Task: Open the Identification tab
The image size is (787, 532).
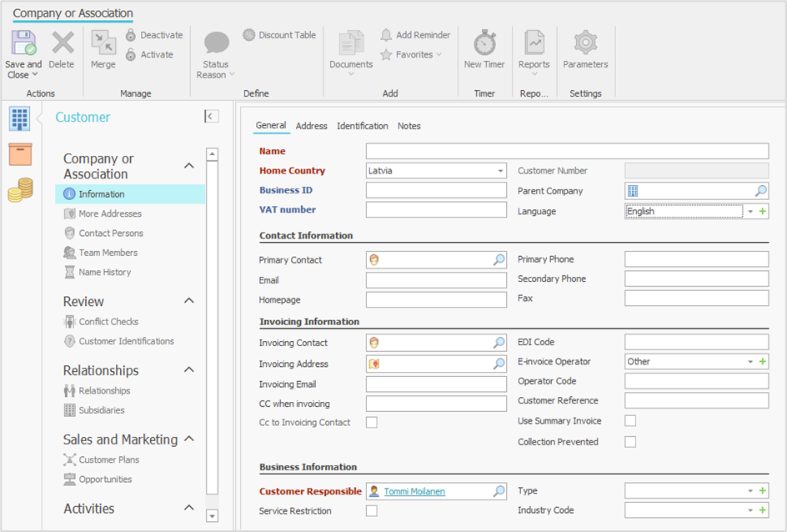Action: tap(362, 126)
